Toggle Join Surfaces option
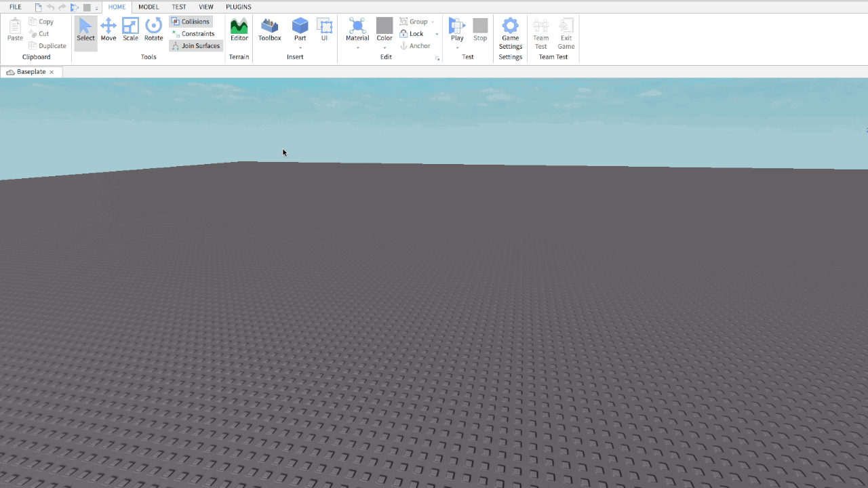This screenshot has width=868, height=488. pos(196,46)
